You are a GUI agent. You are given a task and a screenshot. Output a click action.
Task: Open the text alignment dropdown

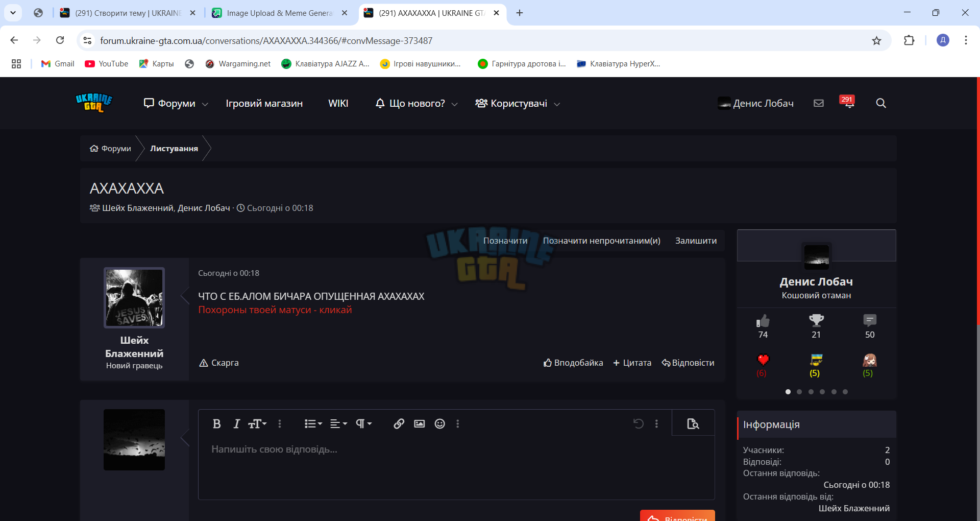[338, 424]
